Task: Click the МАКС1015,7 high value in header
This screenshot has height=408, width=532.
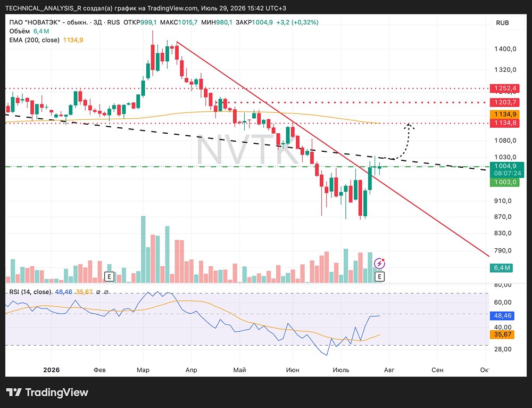Action: point(178,22)
